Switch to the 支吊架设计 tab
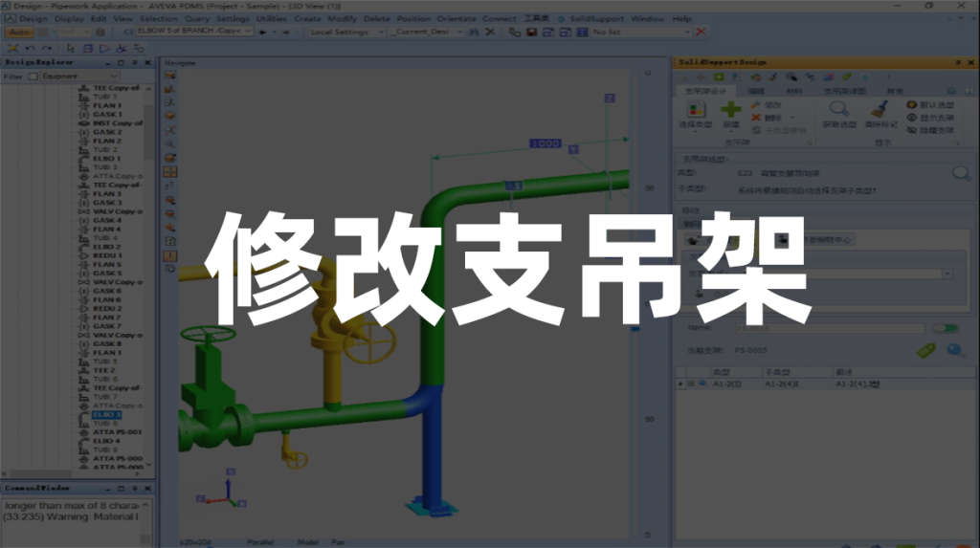Image resolution: width=980 pixels, height=548 pixels. click(705, 91)
